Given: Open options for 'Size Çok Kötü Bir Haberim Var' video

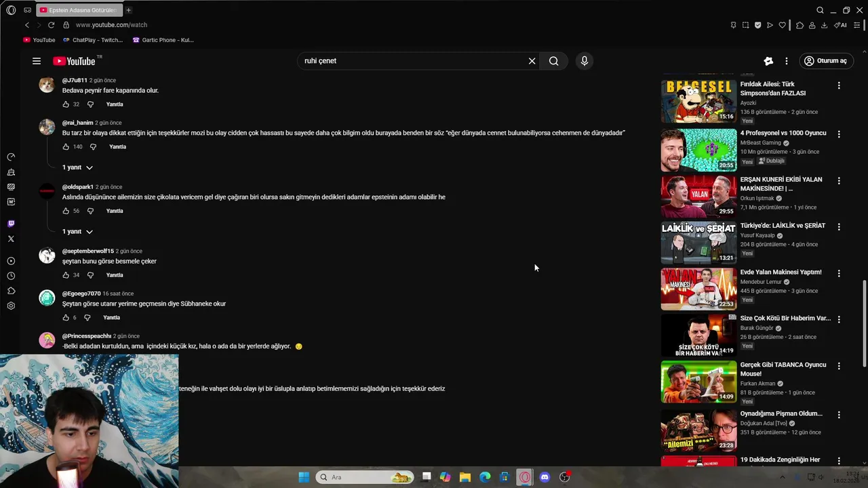Looking at the screenshot, I should (839, 319).
